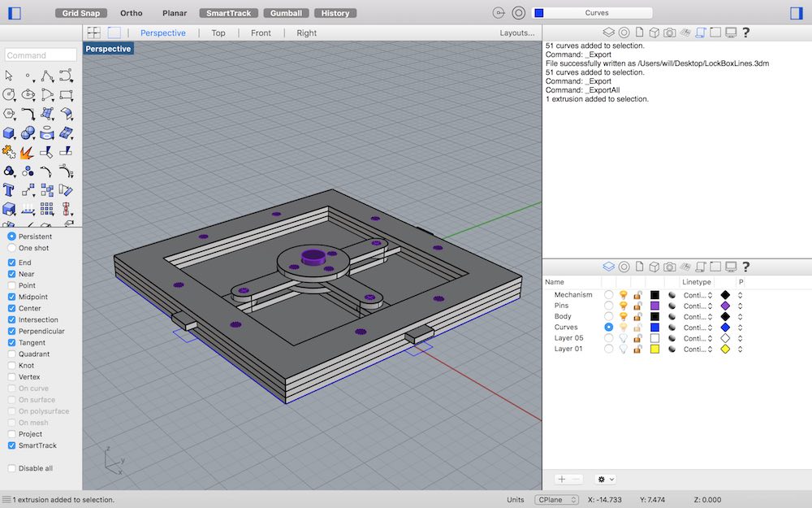This screenshot has width=812, height=508.
Task: Toggle the right sidebar panel icon
Action: (797, 13)
